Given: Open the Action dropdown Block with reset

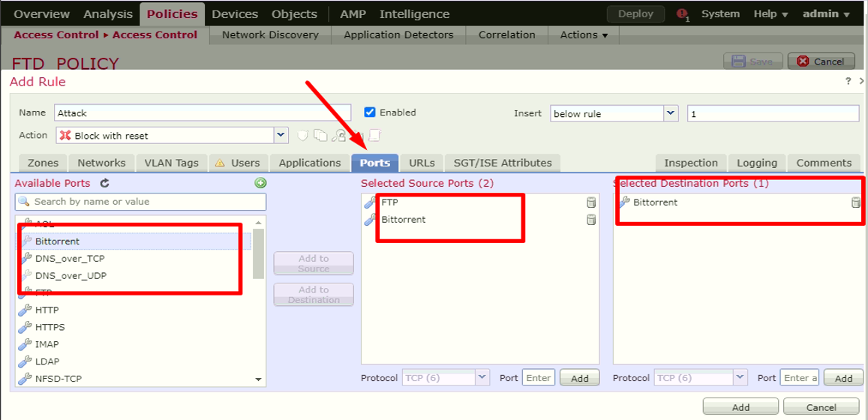Looking at the screenshot, I should pyautogui.click(x=281, y=135).
